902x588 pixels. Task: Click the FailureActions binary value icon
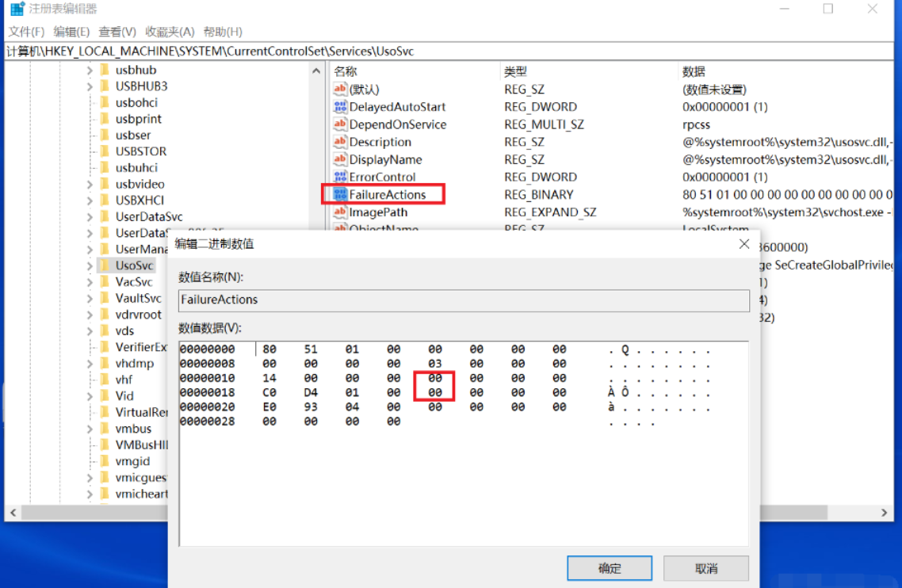pos(340,194)
